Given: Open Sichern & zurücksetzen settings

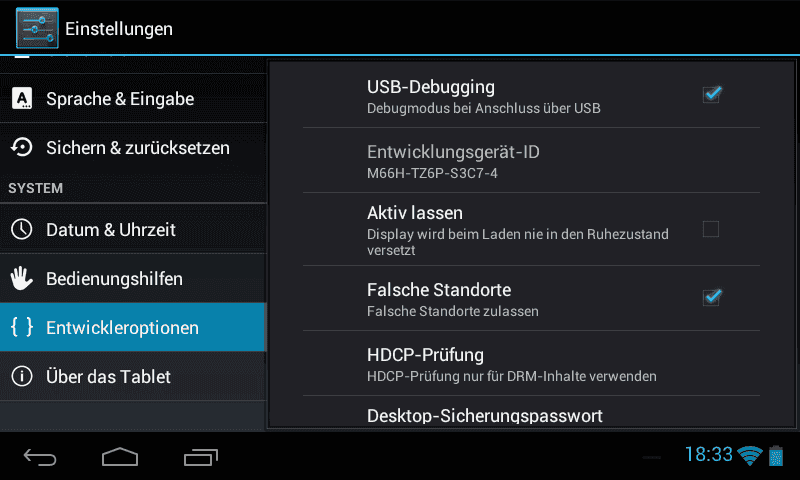Looking at the screenshot, I should click(x=133, y=147).
